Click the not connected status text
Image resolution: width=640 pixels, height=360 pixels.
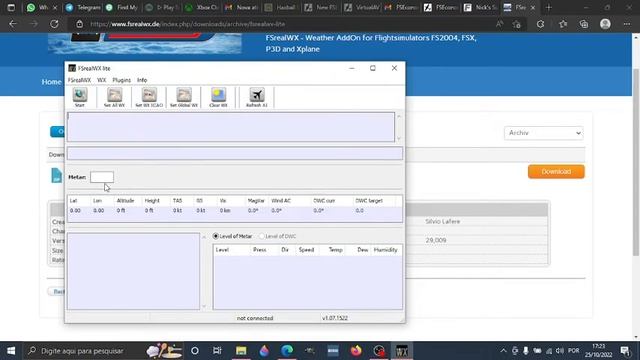(255, 318)
